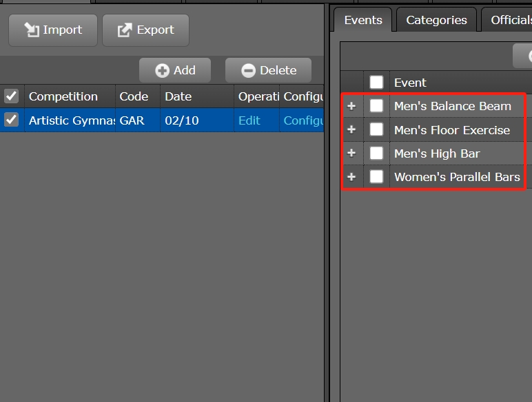Expand the Men's Floor Exercise row
This screenshot has height=402, width=532.
click(x=351, y=129)
